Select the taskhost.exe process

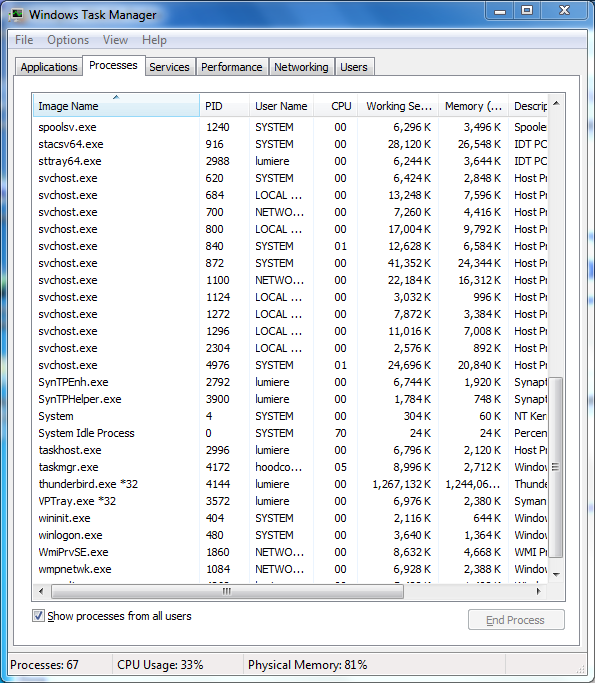290,450
